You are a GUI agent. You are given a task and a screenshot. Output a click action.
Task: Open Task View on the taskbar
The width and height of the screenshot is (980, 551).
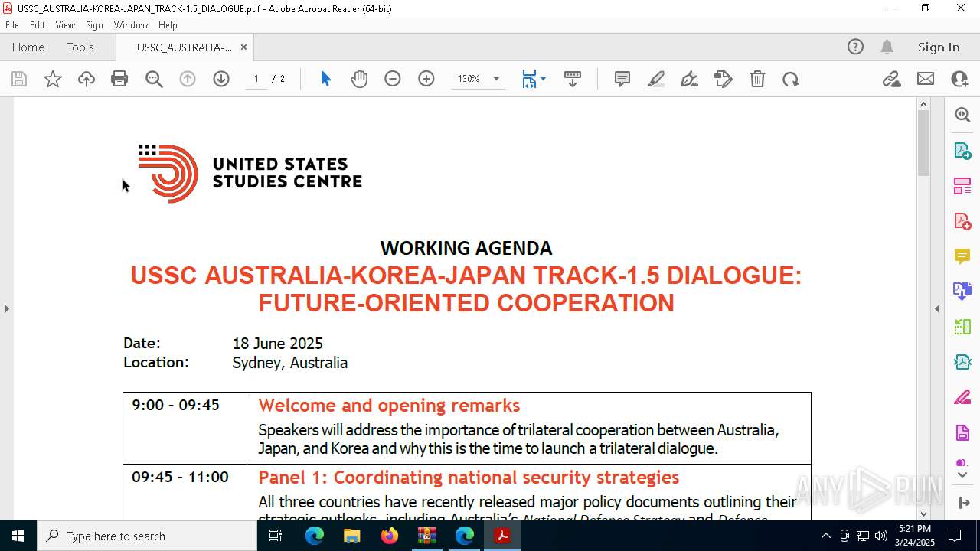276,536
